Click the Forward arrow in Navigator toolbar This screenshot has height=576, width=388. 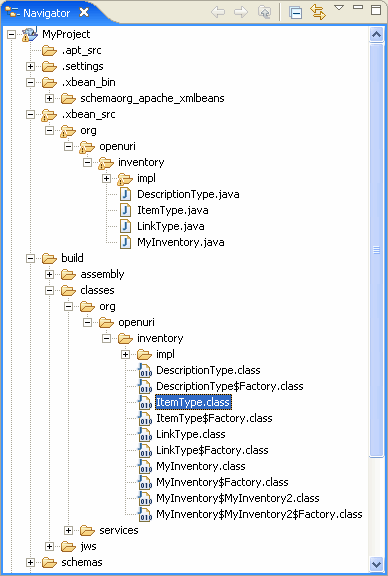241,12
